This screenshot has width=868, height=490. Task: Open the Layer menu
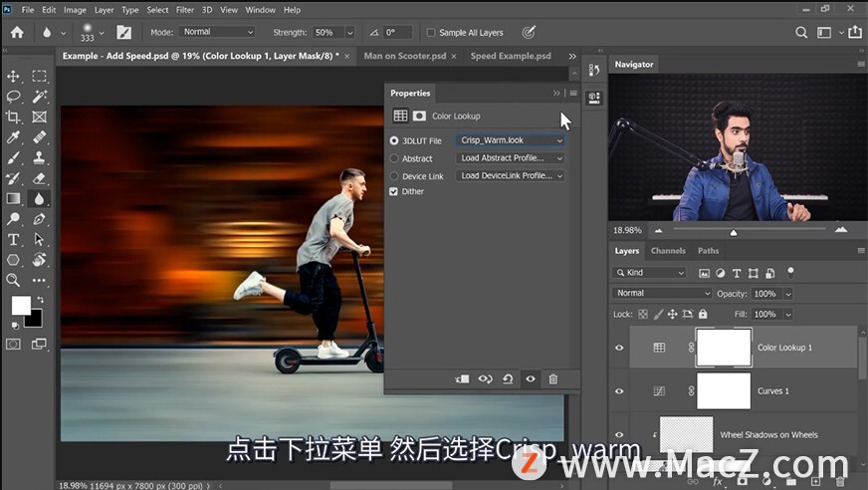pyautogui.click(x=104, y=10)
